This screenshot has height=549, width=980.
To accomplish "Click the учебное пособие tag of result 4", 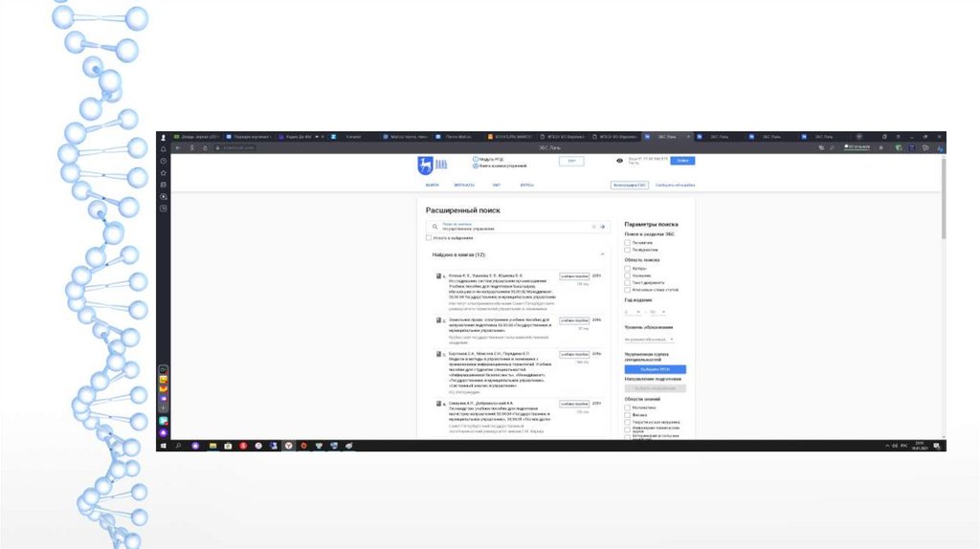I will 574,405.
